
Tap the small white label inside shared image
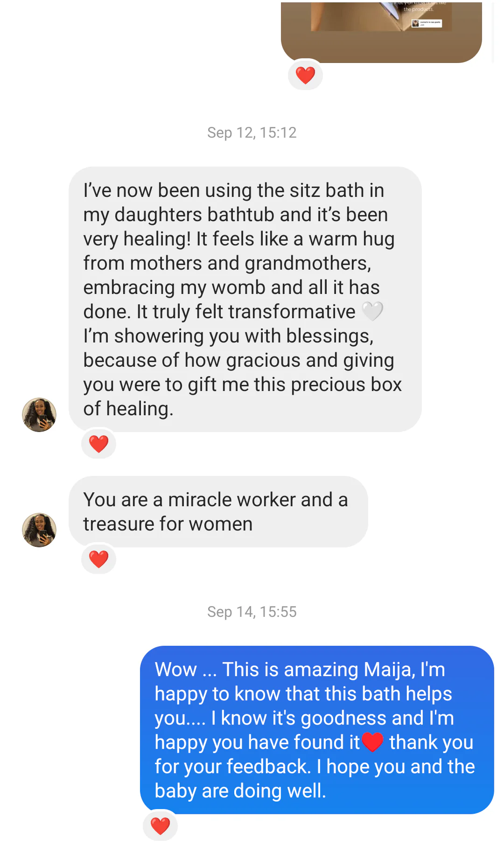[426, 23]
